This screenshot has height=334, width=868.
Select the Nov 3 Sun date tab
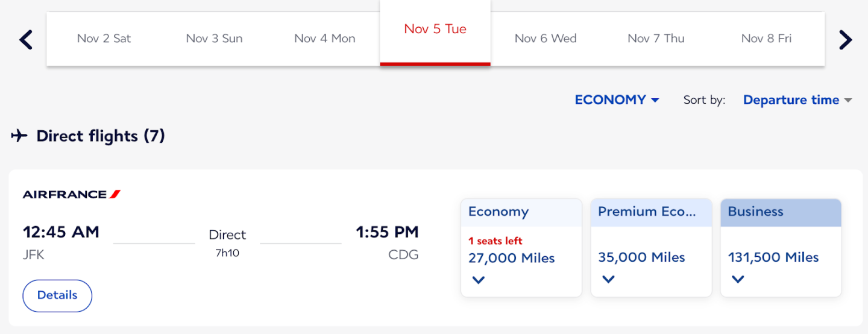coord(214,39)
